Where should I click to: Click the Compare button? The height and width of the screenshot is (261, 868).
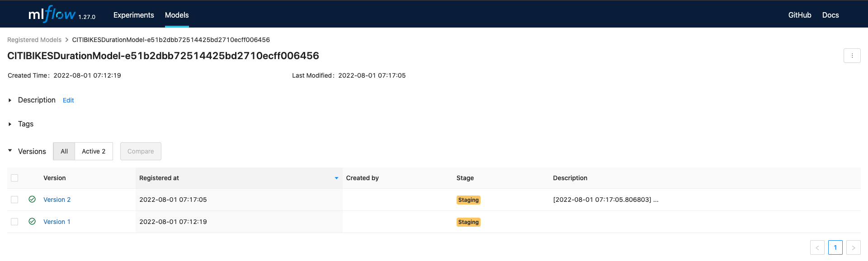click(x=141, y=151)
